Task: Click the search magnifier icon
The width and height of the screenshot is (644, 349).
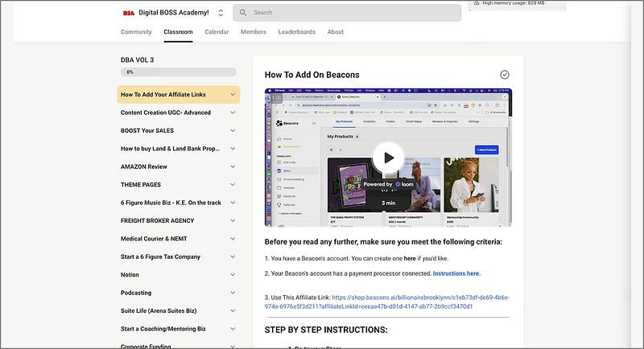Action: (x=243, y=13)
